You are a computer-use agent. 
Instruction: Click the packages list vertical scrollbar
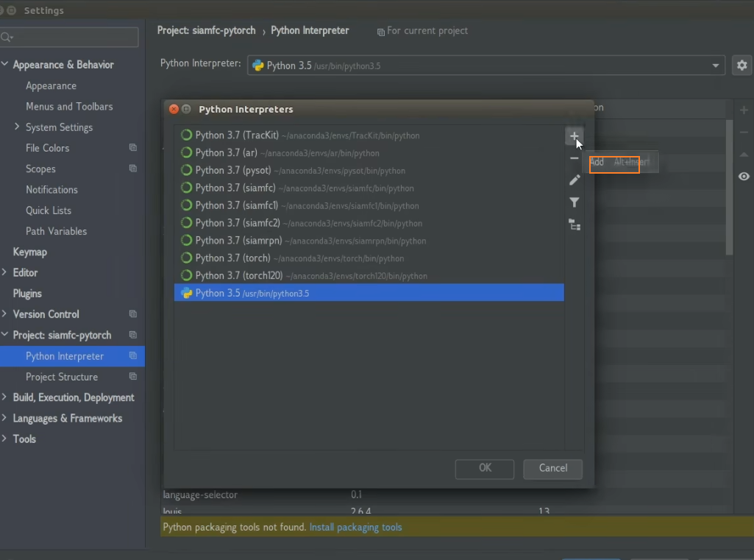click(x=729, y=188)
